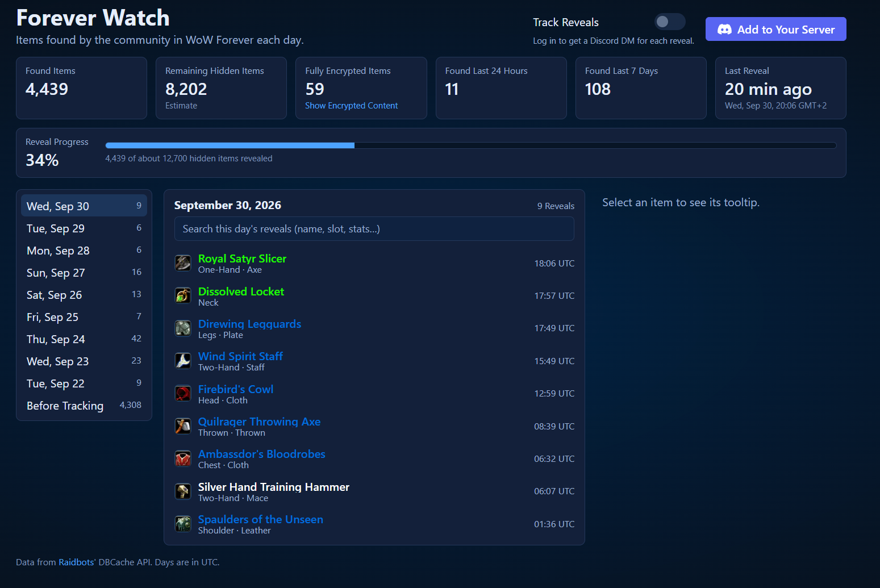Click the Found Last 24 Hours card
The image size is (880, 588).
(501, 88)
